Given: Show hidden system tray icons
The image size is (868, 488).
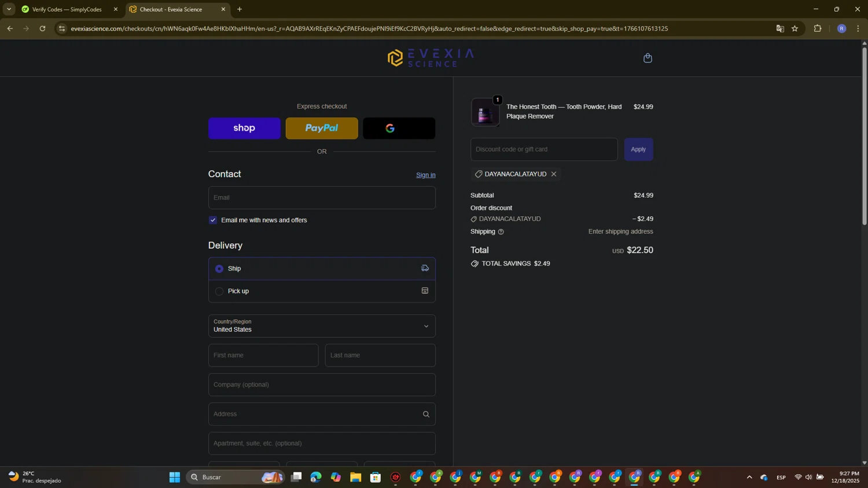Looking at the screenshot, I should (749, 477).
